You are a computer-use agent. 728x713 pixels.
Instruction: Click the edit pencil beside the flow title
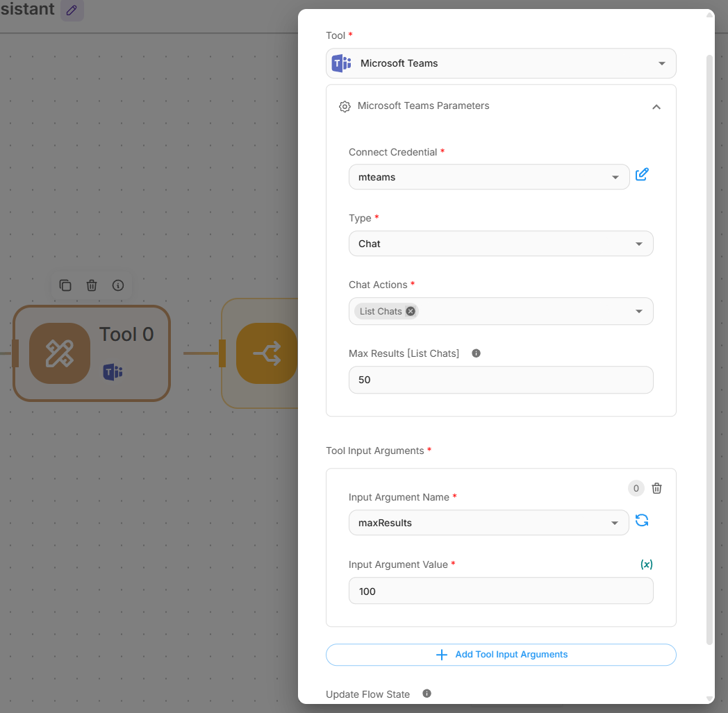tap(72, 10)
